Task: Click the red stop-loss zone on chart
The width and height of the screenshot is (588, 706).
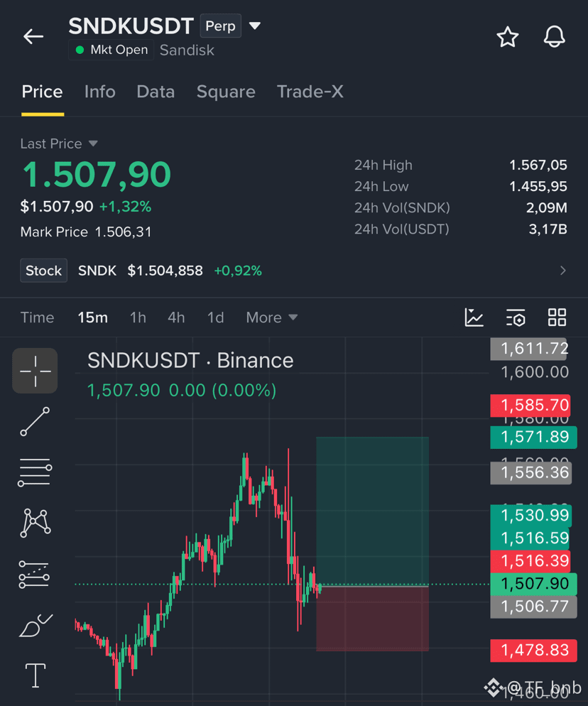Action: pyautogui.click(x=372, y=619)
